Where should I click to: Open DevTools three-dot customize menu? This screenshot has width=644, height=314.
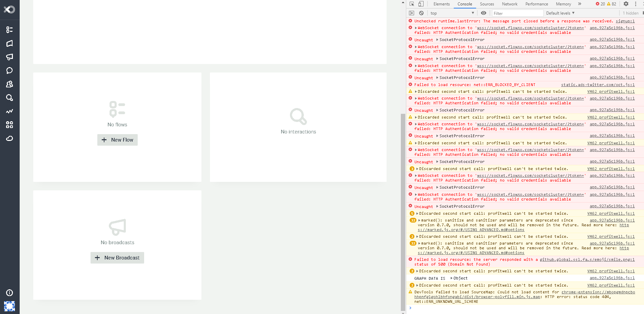click(636, 4)
